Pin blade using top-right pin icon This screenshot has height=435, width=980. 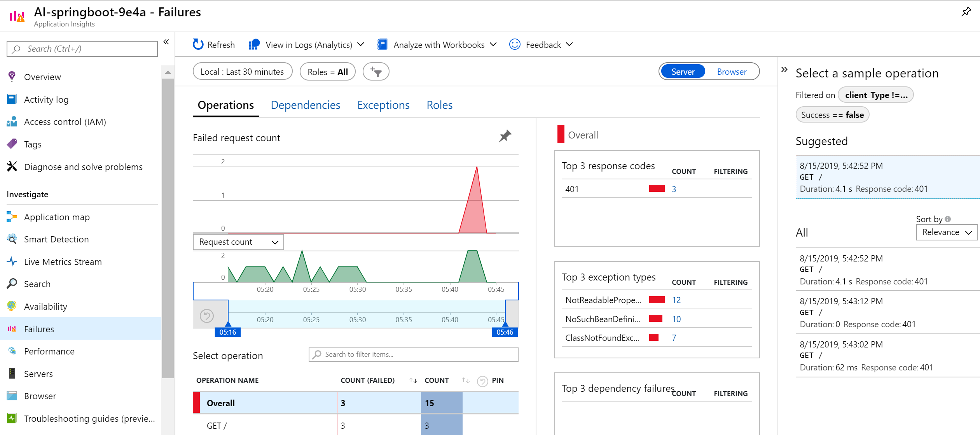pyautogui.click(x=966, y=12)
